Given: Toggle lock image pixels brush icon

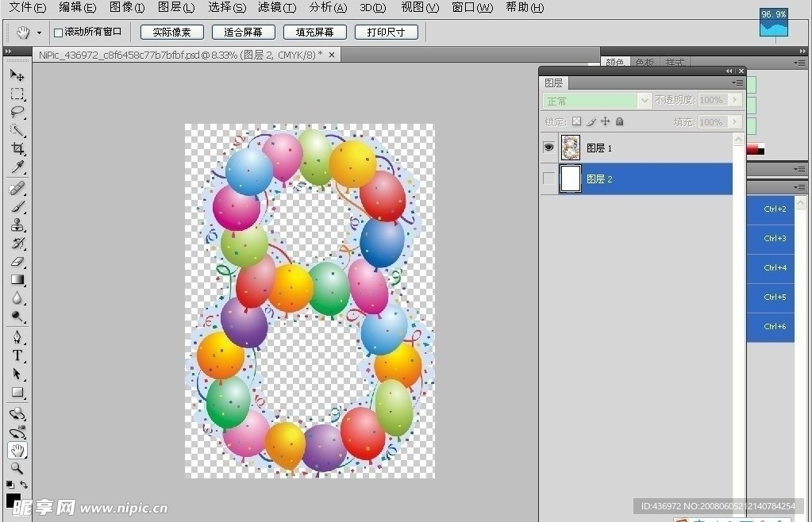Looking at the screenshot, I should tap(591, 121).
